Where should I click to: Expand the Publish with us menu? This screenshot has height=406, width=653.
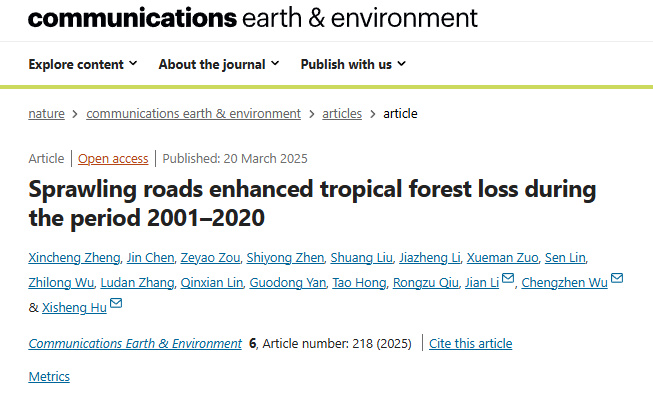[353, 64]
